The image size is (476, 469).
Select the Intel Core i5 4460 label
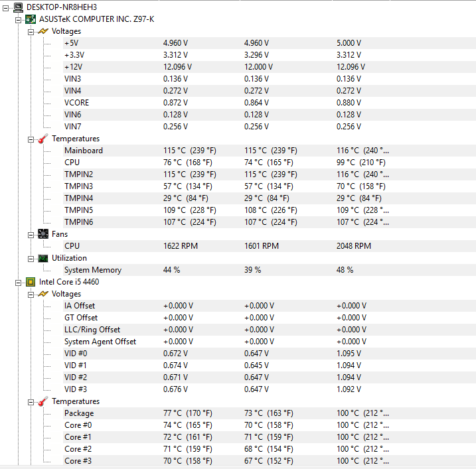(69, 282)
